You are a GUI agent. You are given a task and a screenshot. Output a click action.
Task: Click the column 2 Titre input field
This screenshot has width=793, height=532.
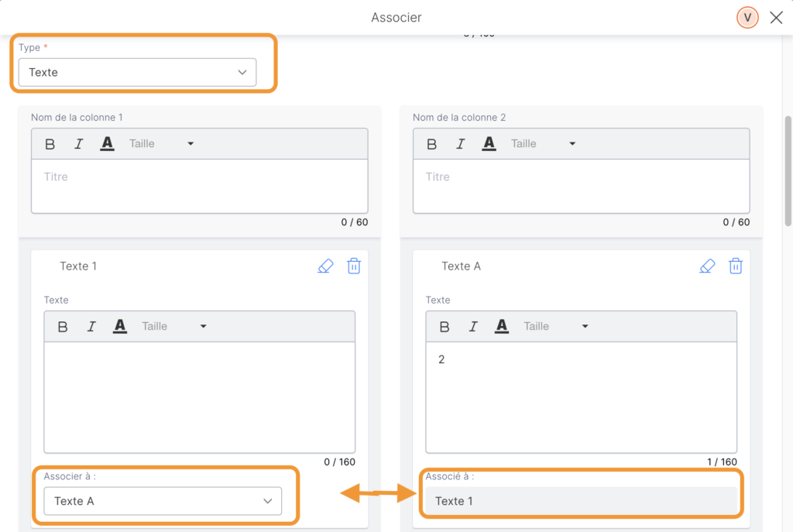(581, 186)
